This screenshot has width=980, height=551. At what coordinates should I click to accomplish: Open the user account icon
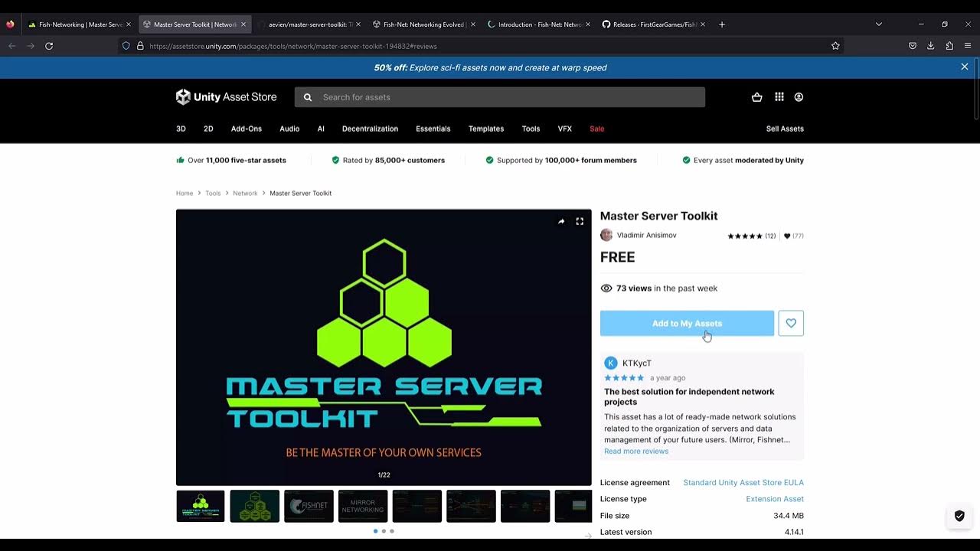tap(799, 97)
